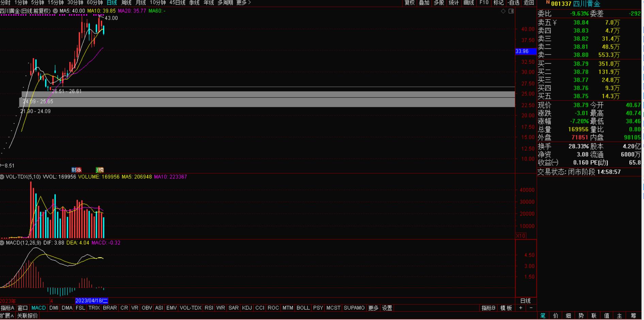Switch to 周线 weekly timeframe
This screenshot has height=320, width=644.
pyautogui.click(x=126, y=3)
